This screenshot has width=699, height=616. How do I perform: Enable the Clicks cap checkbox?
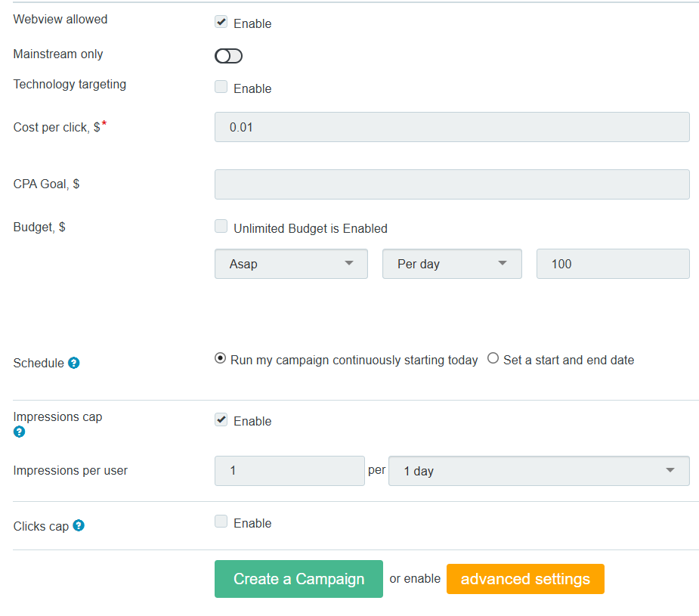click(x=221, y=522)
